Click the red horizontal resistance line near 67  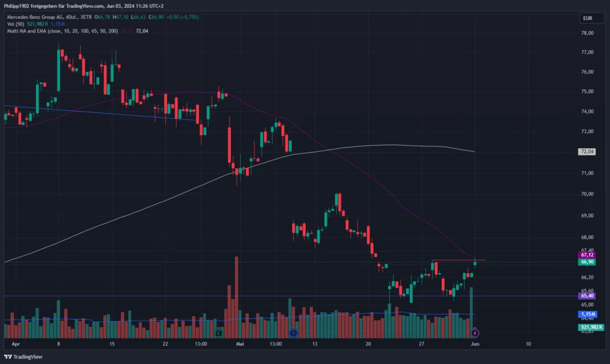(x=457, y=260)
